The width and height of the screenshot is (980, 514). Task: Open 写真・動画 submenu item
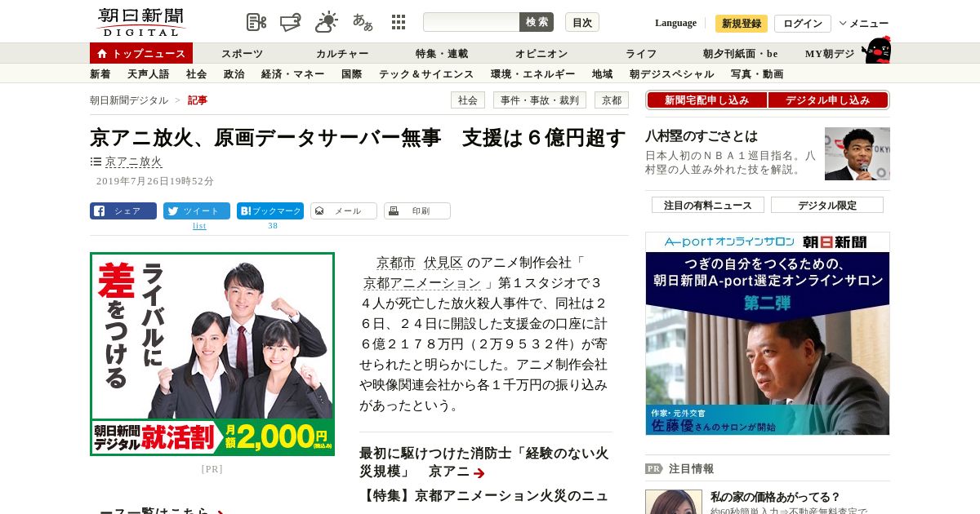[757, 74]
